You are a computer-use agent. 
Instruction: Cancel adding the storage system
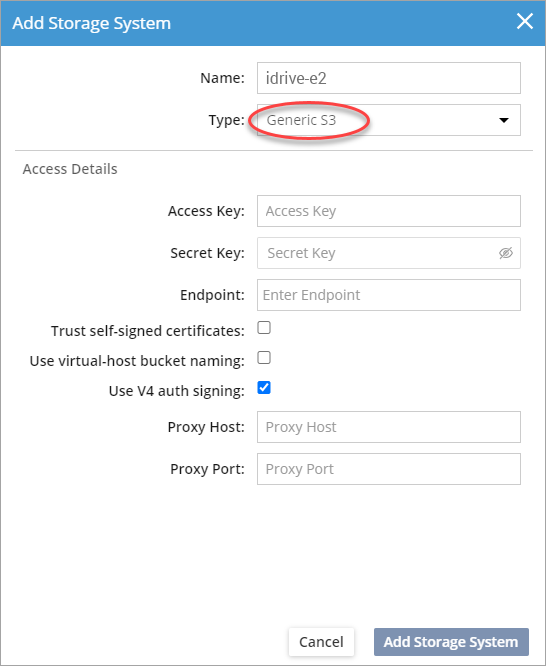321,642
